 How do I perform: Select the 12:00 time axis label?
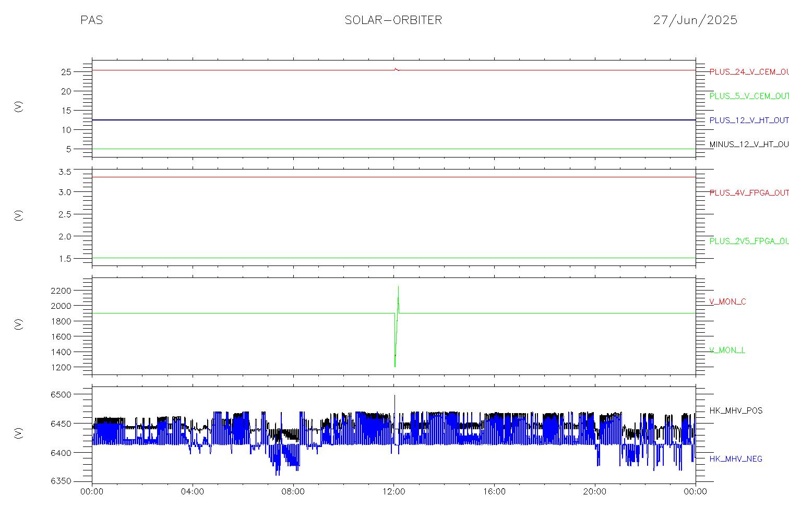tap(393, 492)
